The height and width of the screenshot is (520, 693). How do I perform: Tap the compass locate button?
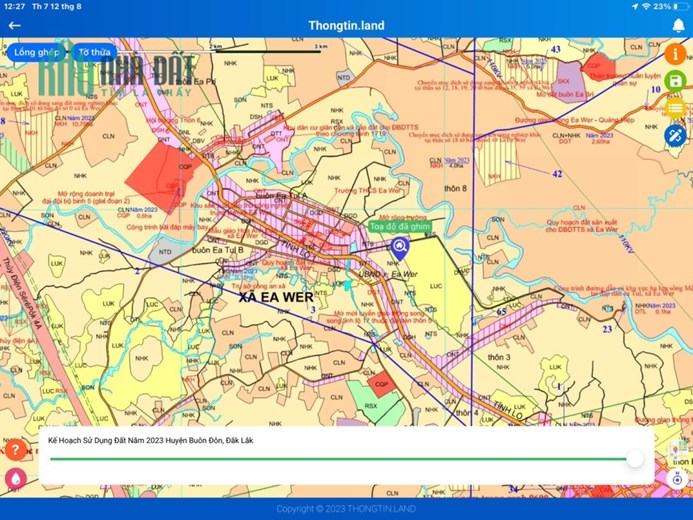tap(677, 478)
